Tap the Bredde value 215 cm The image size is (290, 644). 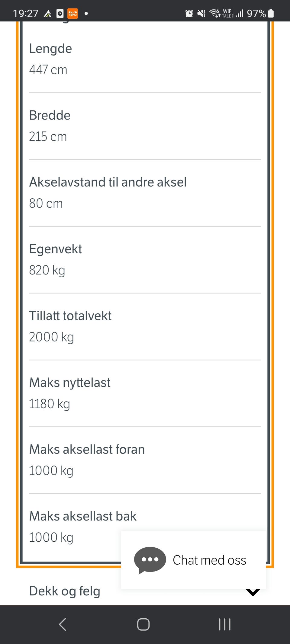click(48, 136)
